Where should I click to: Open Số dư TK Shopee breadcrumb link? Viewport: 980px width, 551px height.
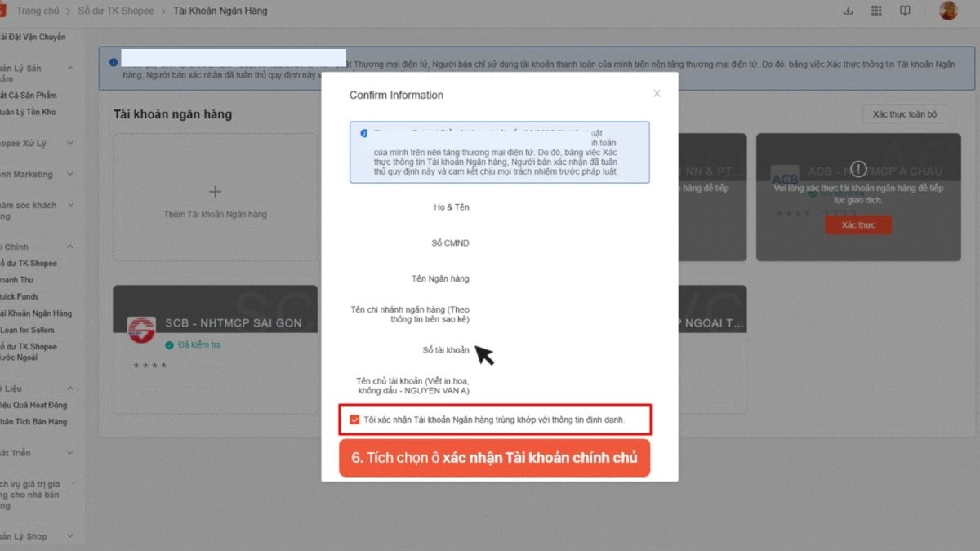(x=116, y=11)
